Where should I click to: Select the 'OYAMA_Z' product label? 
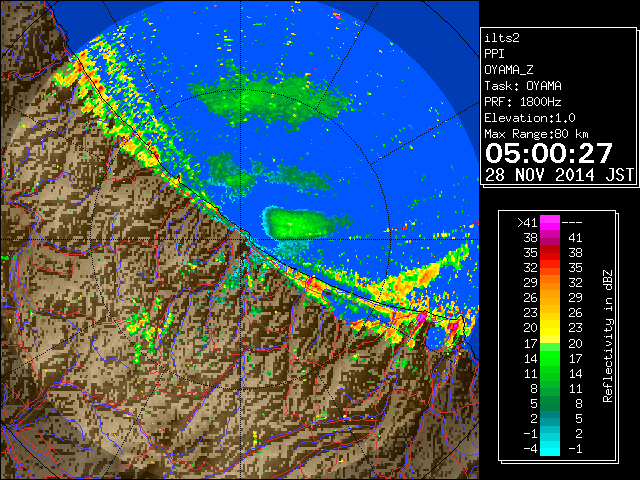click(509, 70)
